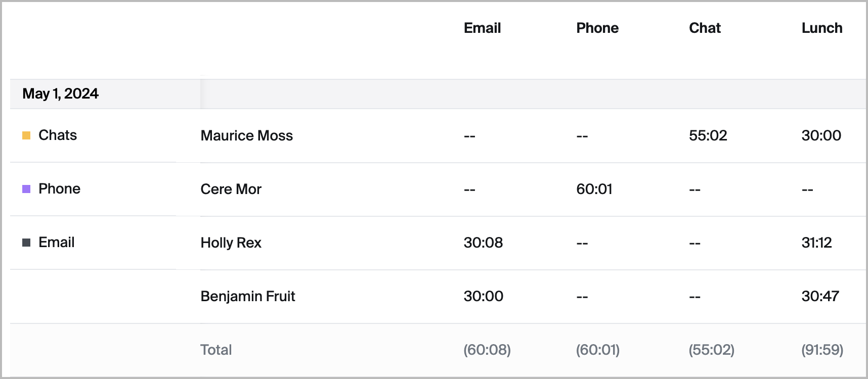
Task: Click the dark gray Email color square
Action: [26, 243]
